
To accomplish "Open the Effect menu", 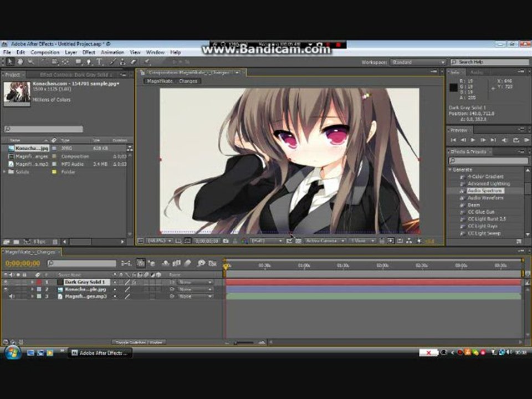I will click(x=89, y=52).
